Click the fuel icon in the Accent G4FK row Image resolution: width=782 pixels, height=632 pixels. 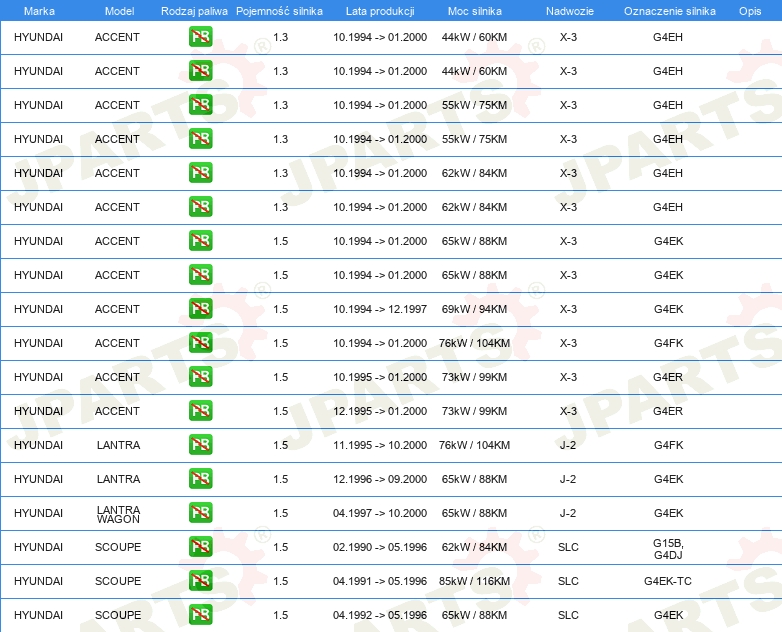200,343
